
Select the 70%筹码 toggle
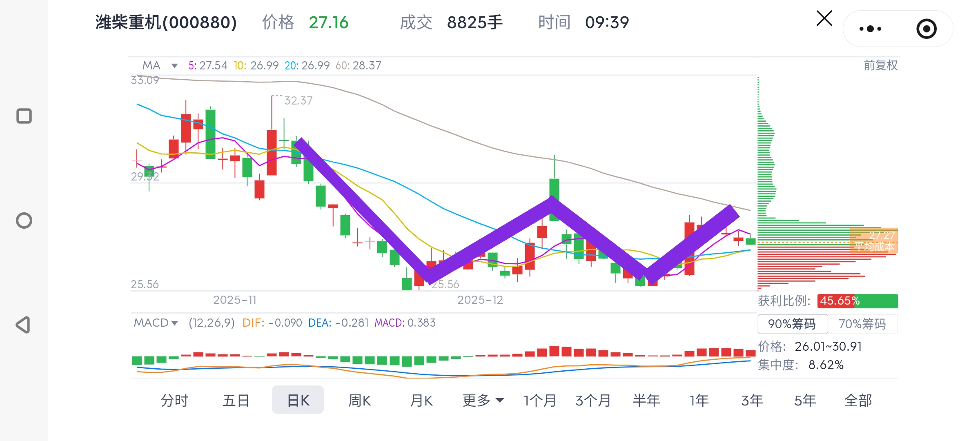(862, 324)
